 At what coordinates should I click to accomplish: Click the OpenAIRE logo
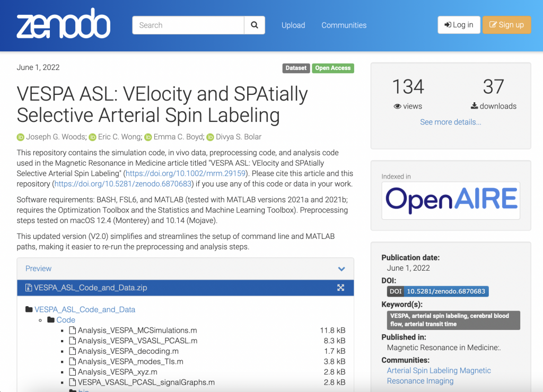coord(451,200)
